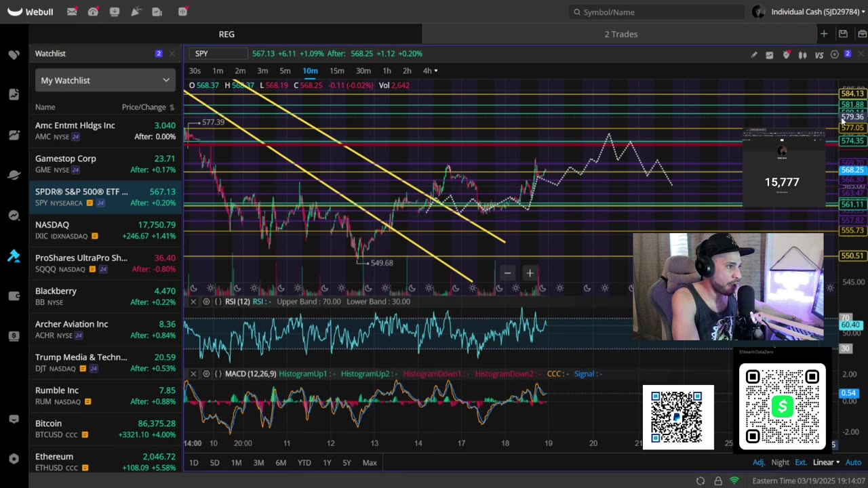Open the 4h more intervals dropdown
868x488 pixels.
coord(430,70)
